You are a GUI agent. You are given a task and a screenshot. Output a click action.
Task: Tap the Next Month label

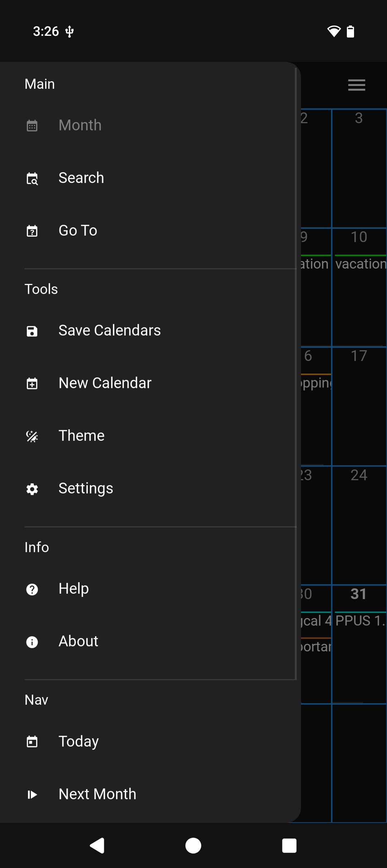(x=97, y=794)
